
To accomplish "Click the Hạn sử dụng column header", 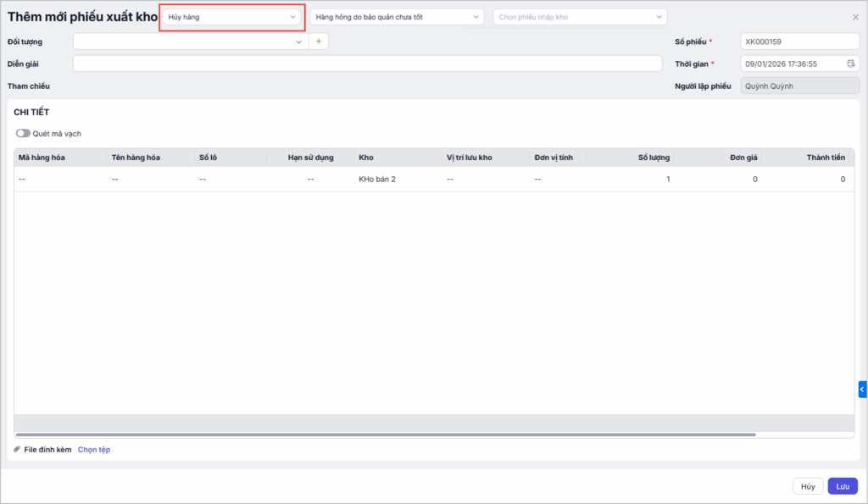I will pos(310,158).
